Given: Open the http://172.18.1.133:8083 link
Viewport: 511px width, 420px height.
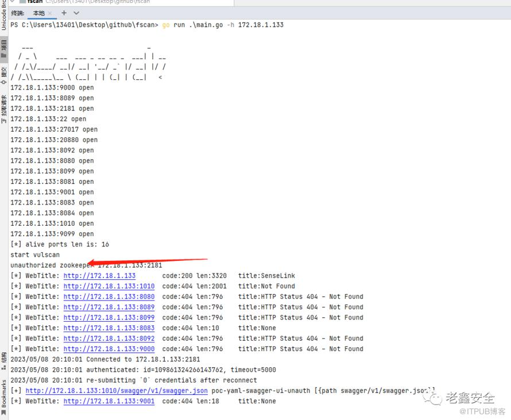Looking at the screenshot, I should (109, 328).
